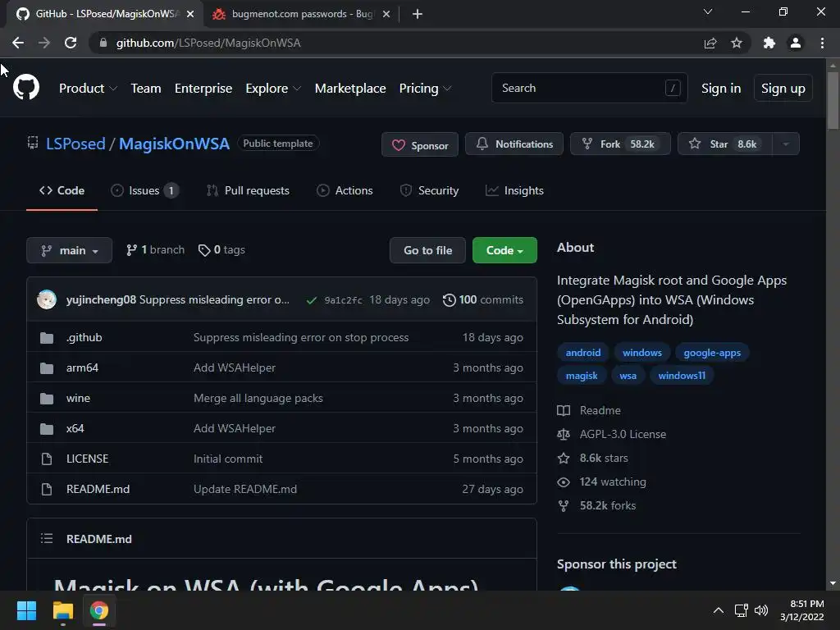Open the x64 folder

[x=75, y=428]
